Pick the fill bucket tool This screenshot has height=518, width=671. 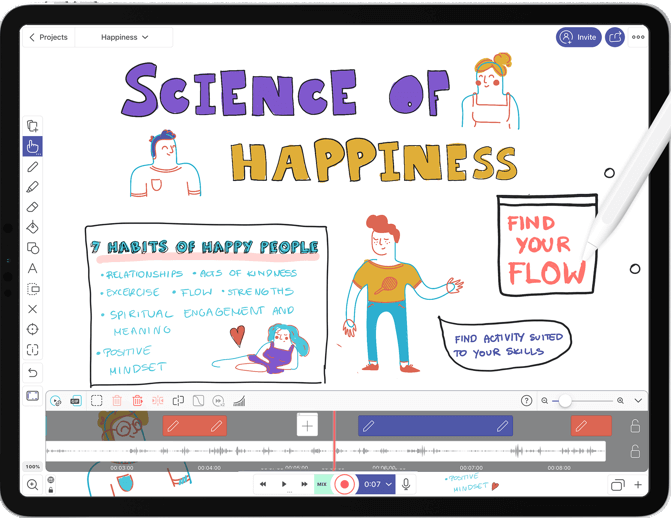[x=33, y=227]
